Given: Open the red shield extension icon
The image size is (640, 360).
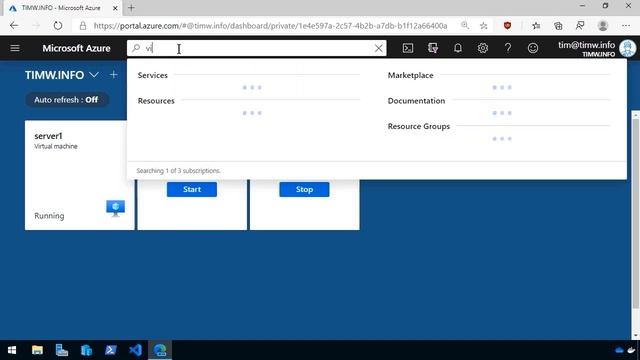Looking at the screenshot, I should pyautogui.click(x=507, y=26).
